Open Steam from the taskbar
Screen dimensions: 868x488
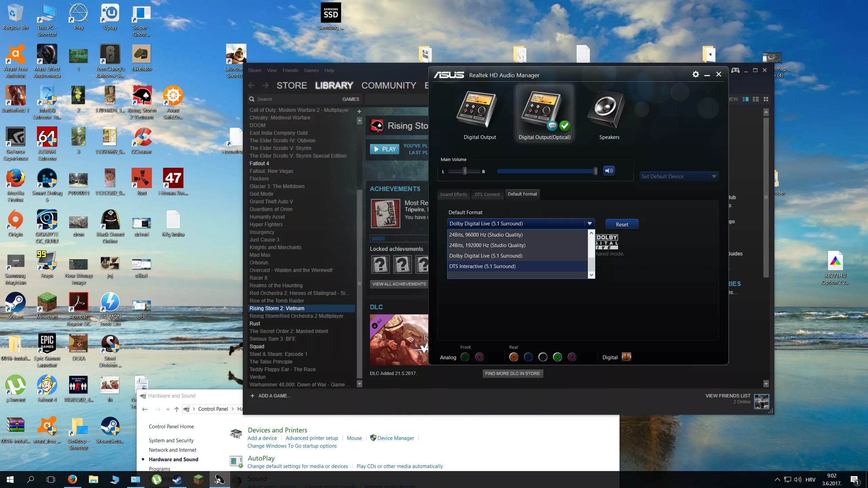(177, 480)
